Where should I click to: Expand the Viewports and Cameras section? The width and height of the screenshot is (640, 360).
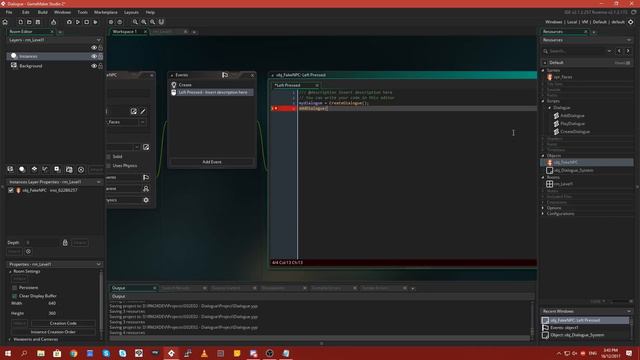pos(10,339)
